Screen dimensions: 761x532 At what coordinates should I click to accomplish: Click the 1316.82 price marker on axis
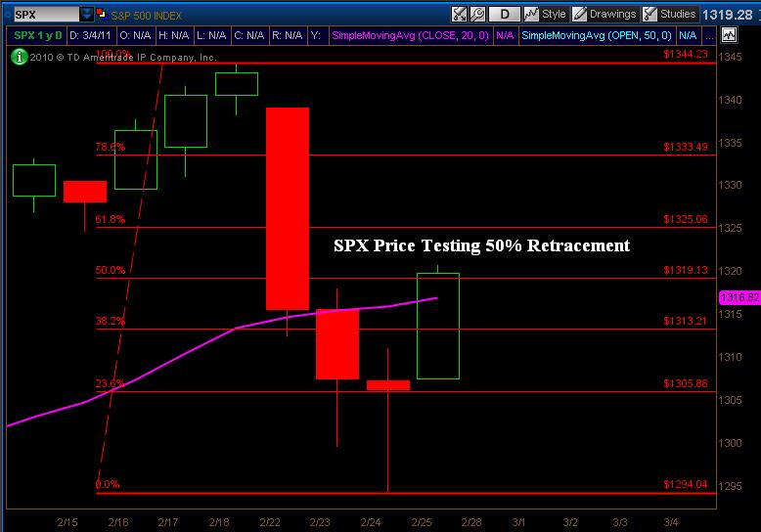pos(739,297)
